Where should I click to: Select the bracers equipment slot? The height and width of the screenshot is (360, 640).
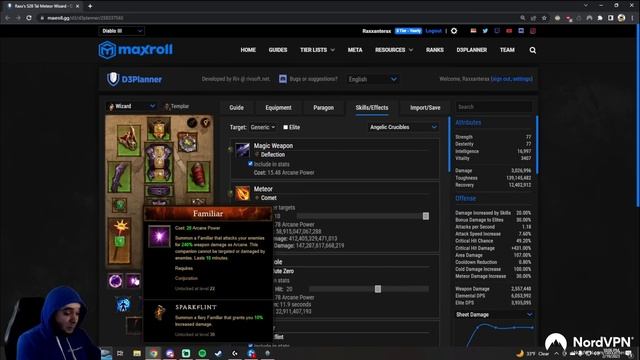click(198, 177)
